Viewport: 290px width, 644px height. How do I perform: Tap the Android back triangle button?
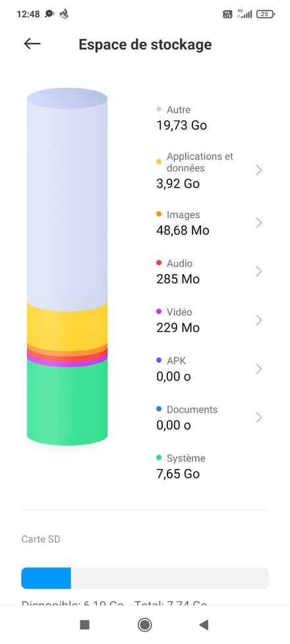point(204,625)
